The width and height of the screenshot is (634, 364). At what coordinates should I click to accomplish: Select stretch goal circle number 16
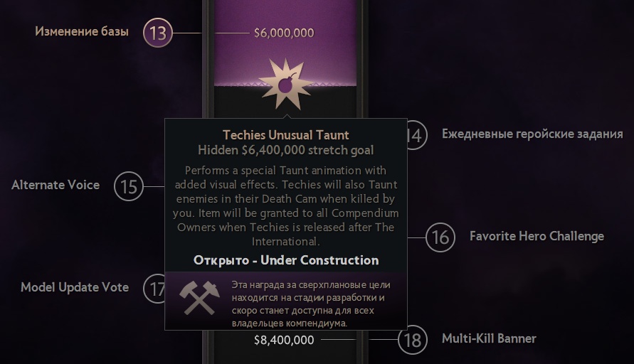pyautogui.click(x=440, y=237)
